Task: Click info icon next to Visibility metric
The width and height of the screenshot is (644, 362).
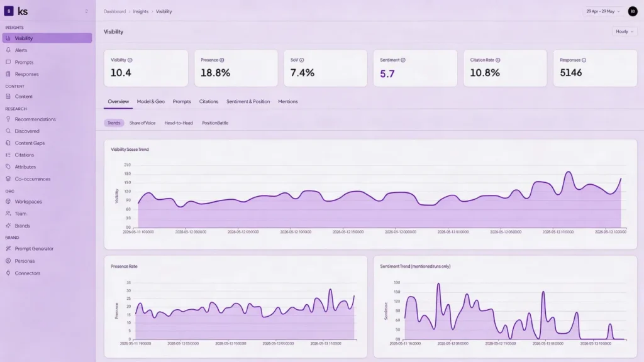Action: [x=130, y=60]
